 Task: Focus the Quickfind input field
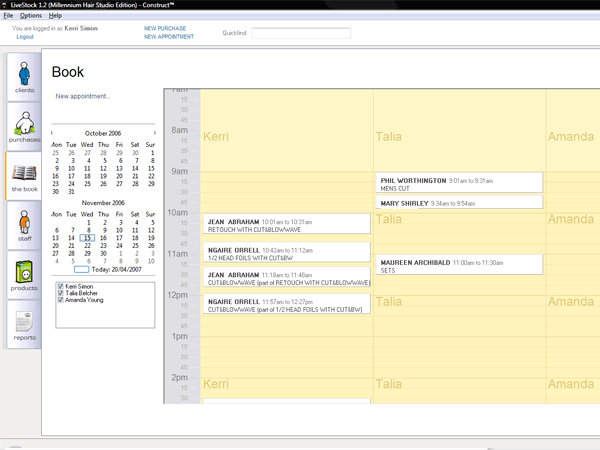(x=301, y=33)
